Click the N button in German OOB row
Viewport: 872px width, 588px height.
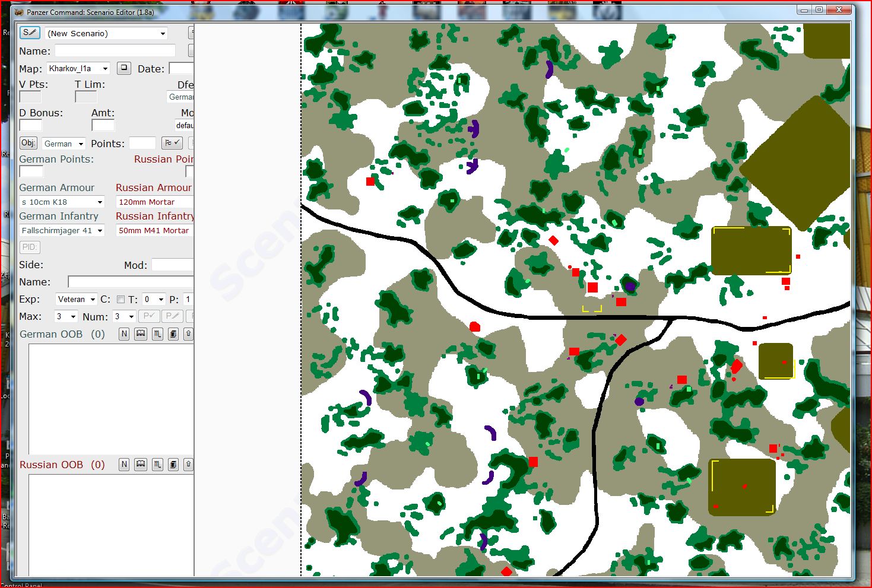(124, 334)
